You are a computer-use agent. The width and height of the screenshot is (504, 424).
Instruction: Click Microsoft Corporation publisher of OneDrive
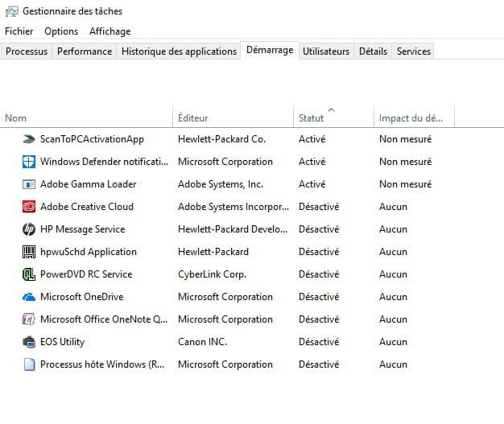pyautogui.click(x=225, y=297)
